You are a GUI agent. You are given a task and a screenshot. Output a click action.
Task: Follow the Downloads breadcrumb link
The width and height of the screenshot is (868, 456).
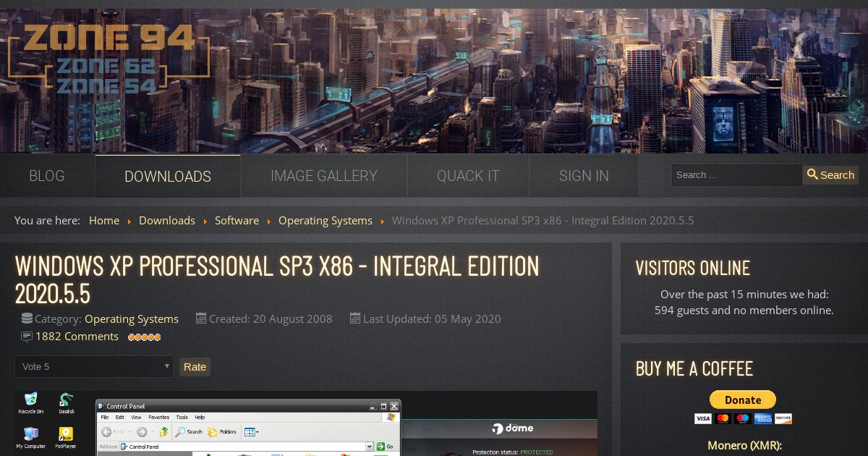167,221
